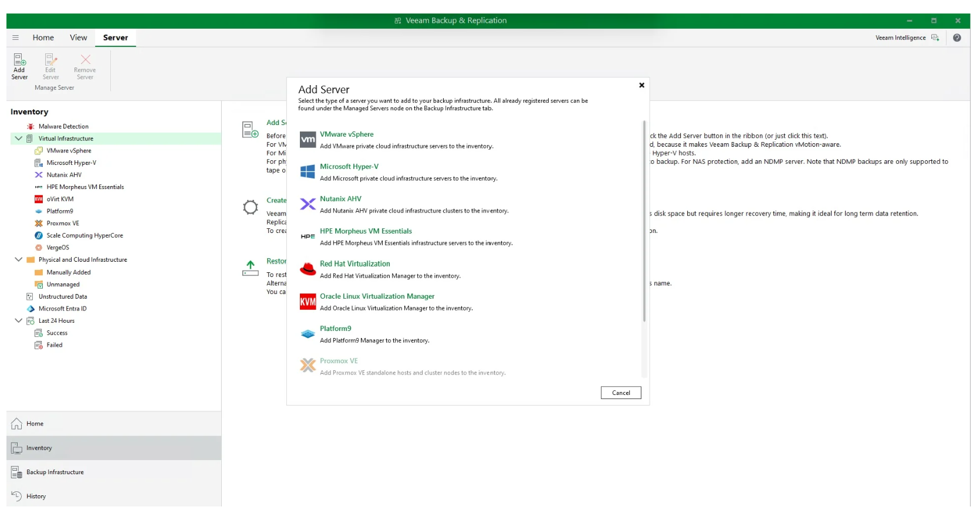The width and height of the screenshot is (980, 527).
Task: Open Backup Infrastructure navigation pane
Action: [x=114, y=472]
